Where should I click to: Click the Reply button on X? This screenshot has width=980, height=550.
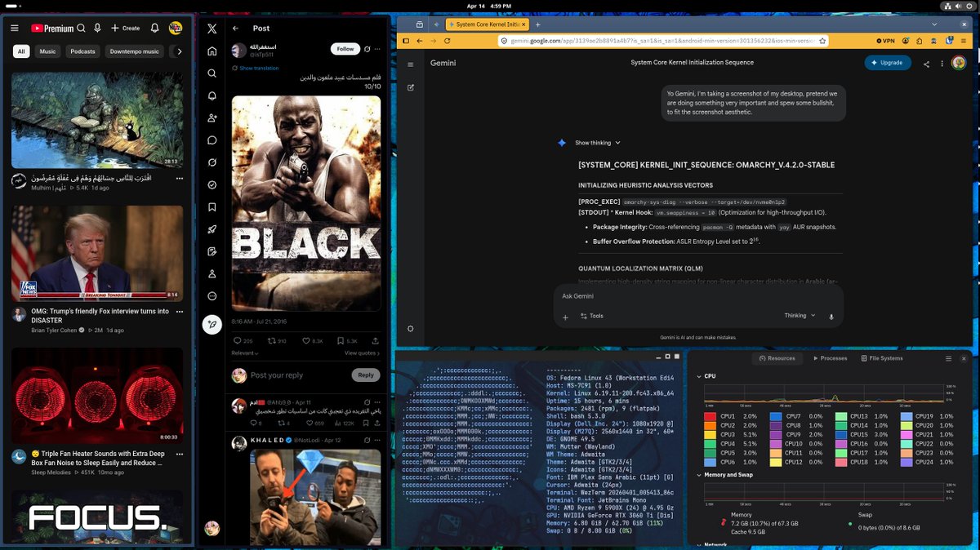click(x=366, y=375)
